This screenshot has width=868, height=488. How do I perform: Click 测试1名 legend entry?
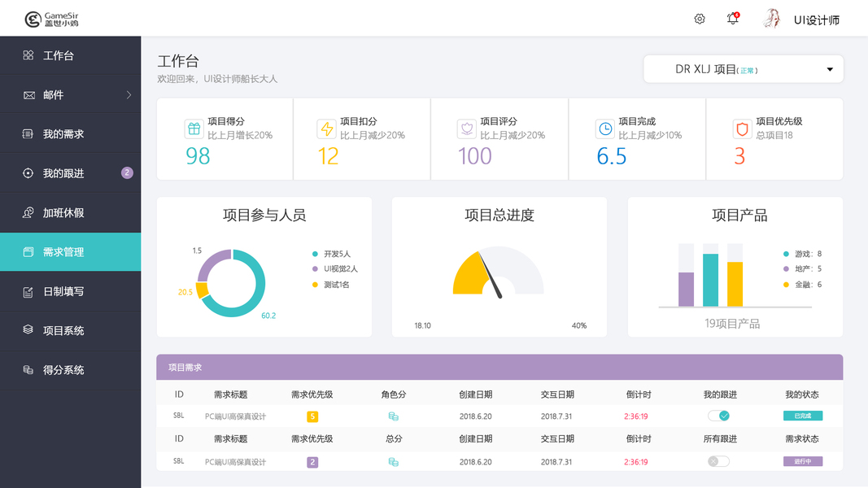point(331,285)
